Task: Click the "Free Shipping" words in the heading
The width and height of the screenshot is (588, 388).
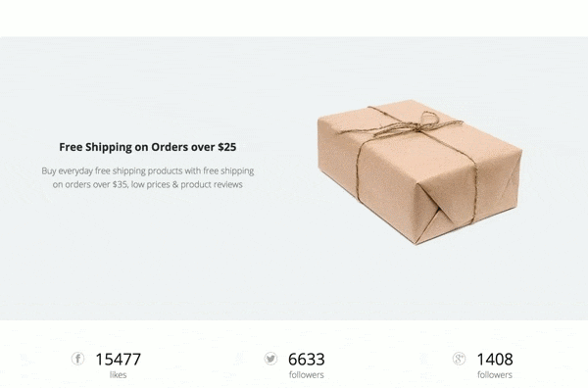Action: [x=96, y=147]
